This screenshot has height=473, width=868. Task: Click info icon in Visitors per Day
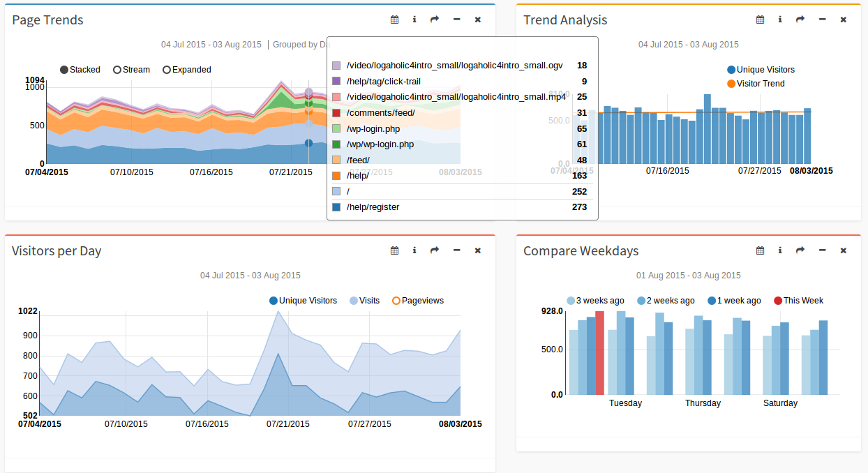pyautogui.click(x=414, y=250)
